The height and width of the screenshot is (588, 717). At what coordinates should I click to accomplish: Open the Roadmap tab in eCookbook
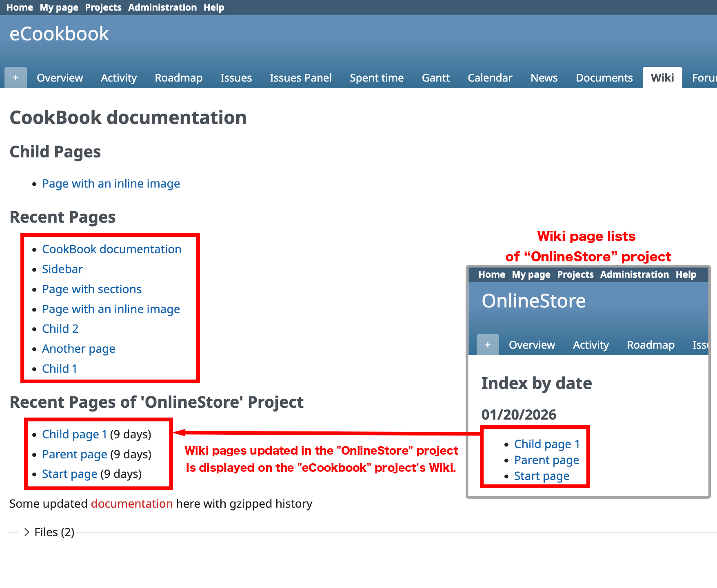(178, 77)
